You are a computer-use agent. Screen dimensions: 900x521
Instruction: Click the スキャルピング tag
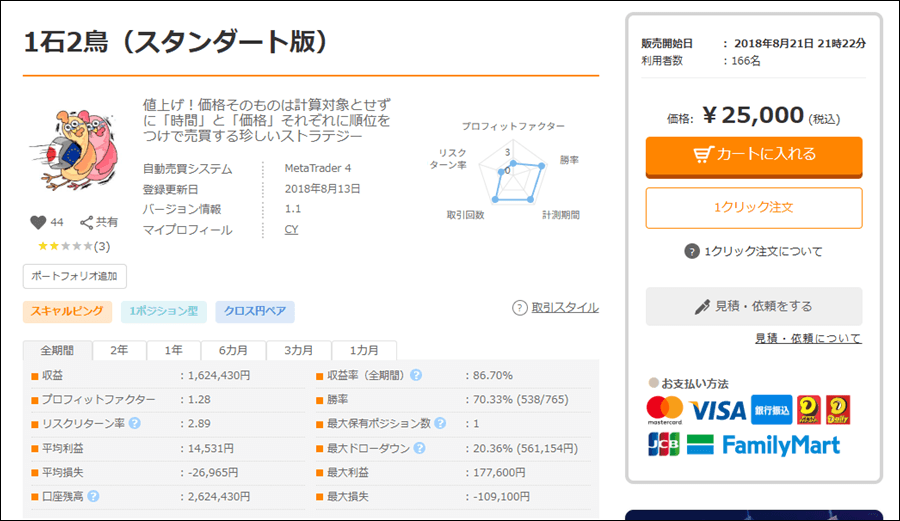(x=67, y=312)
